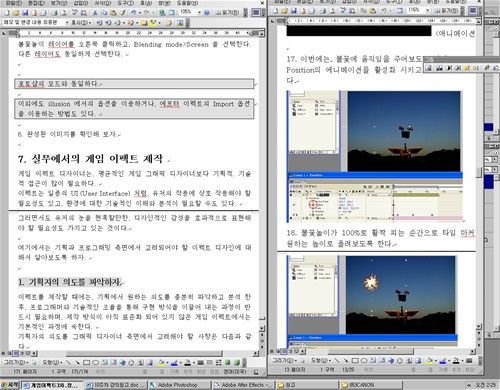
Task: Insert new comment from Reviewing toolbar
Action: 144,23
